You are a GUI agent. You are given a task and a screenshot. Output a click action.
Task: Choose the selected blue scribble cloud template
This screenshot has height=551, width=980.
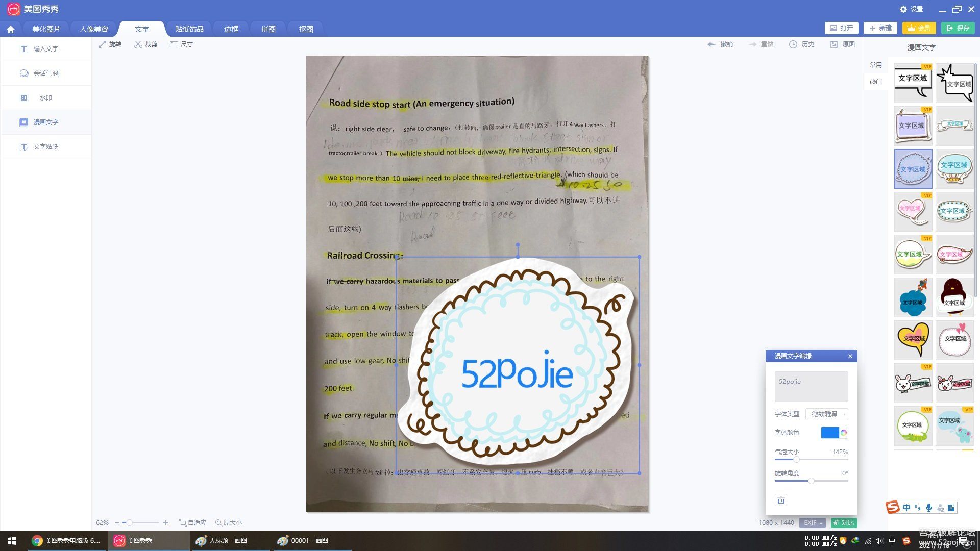point(913,169)
